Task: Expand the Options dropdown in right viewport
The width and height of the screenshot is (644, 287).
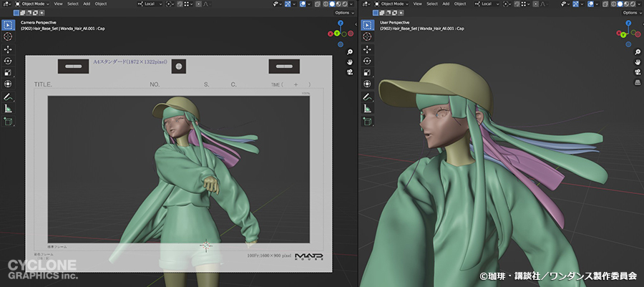Action: point(630,13)
